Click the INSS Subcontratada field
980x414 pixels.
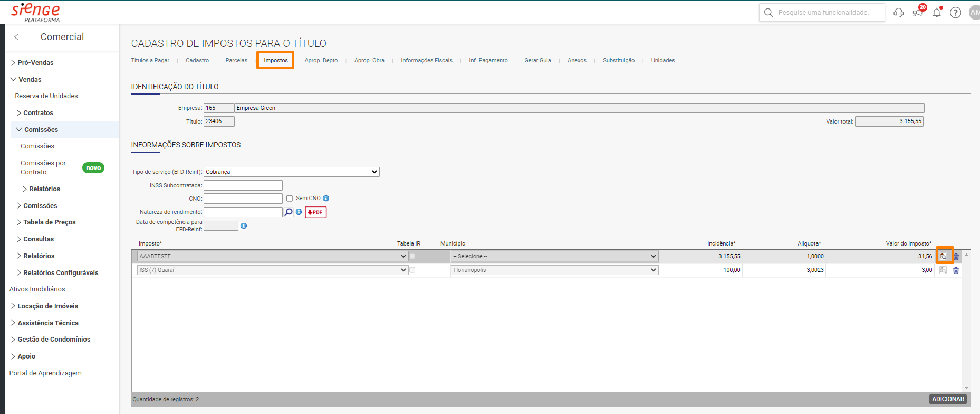click(243, 185)
